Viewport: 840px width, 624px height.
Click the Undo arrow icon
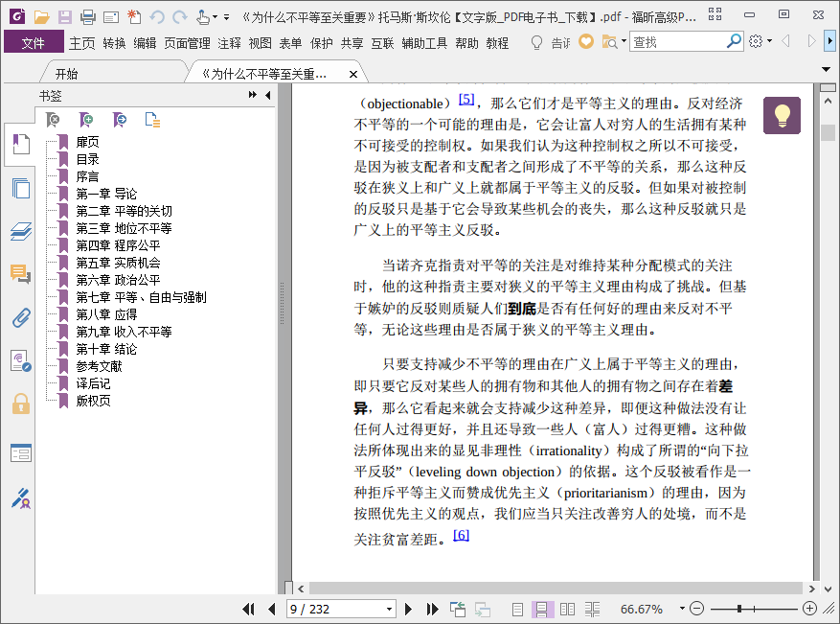point(157,17)
